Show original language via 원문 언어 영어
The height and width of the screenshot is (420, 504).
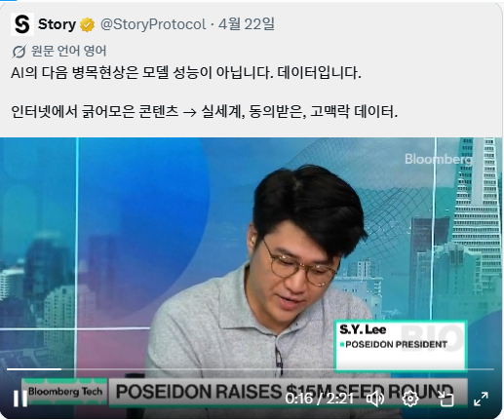click(x=68, y=51)
